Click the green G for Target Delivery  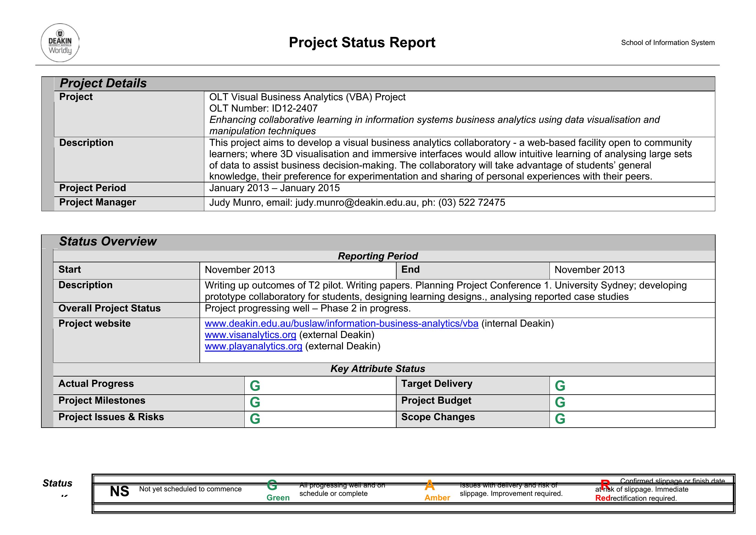pos(560,386)
